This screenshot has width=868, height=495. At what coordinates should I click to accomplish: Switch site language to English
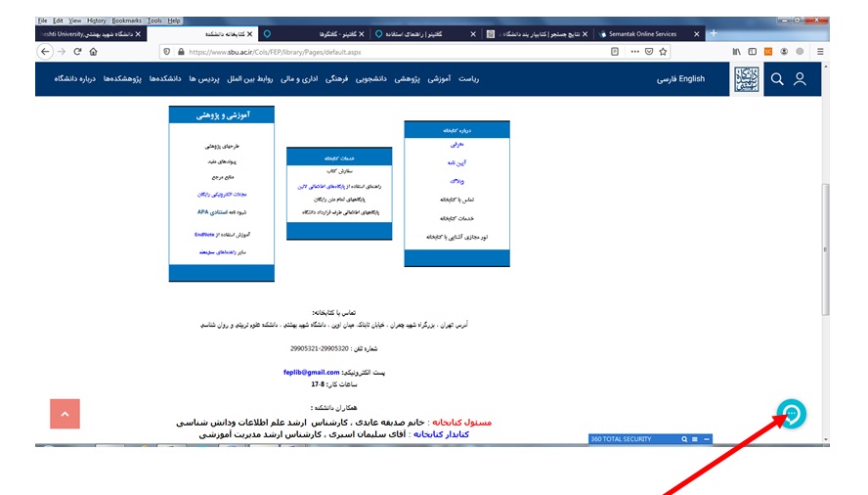click(x=691, y=79)
